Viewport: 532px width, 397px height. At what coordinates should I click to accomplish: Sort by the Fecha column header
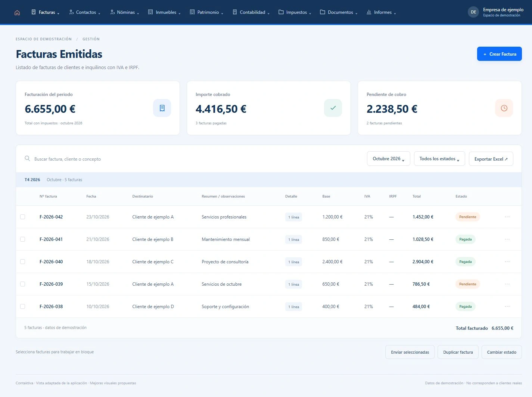(x=91, y=196)
